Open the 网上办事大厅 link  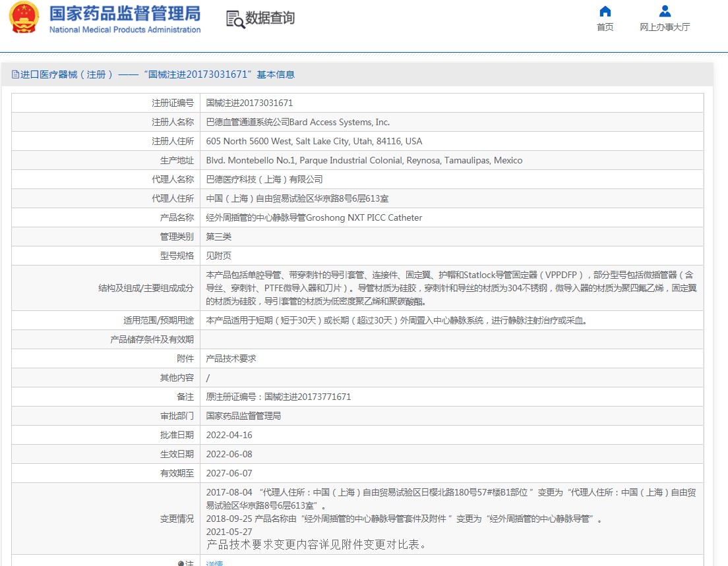point(665,28)
